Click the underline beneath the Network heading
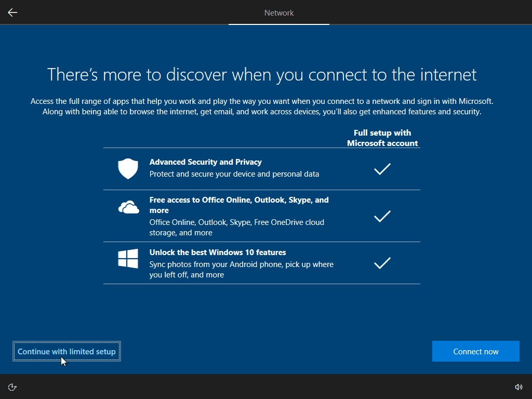532x399 pixels. tap(279, 23)
